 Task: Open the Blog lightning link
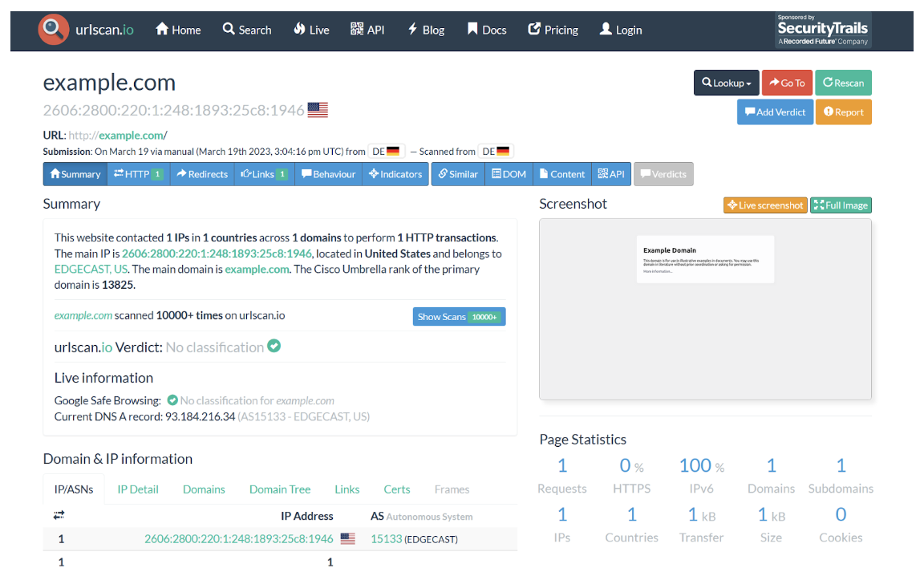[x=413, y=30]
